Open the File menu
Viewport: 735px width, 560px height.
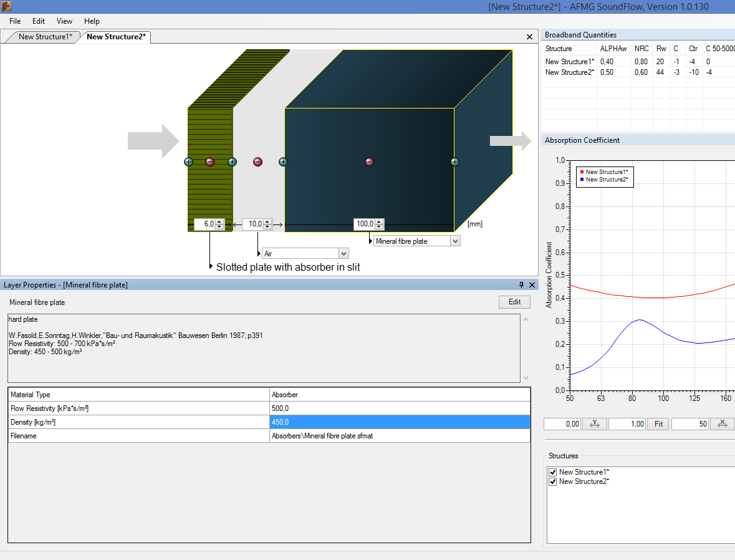[15, 21]
